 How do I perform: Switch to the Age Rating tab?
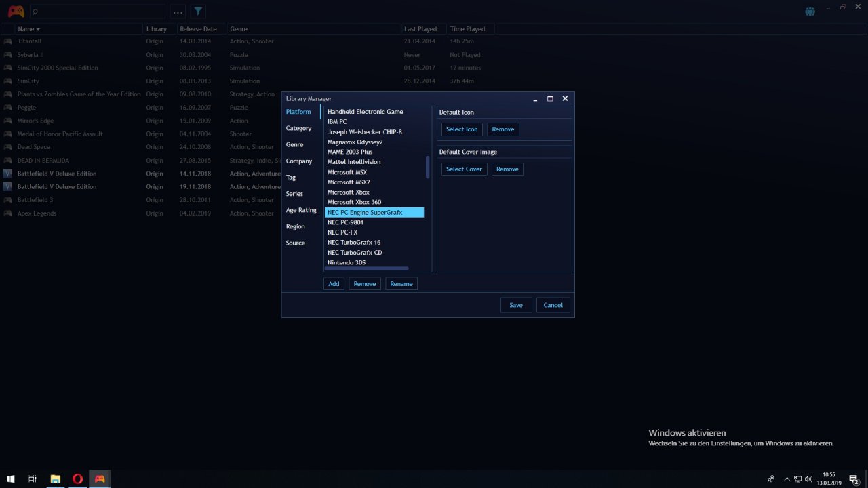[x=301, y=210]
